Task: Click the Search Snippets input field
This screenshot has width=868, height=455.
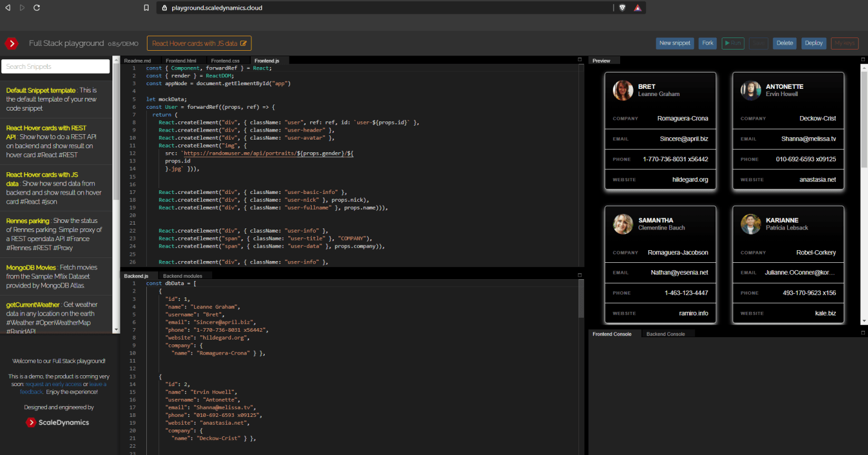Action: tap(55, 66)
